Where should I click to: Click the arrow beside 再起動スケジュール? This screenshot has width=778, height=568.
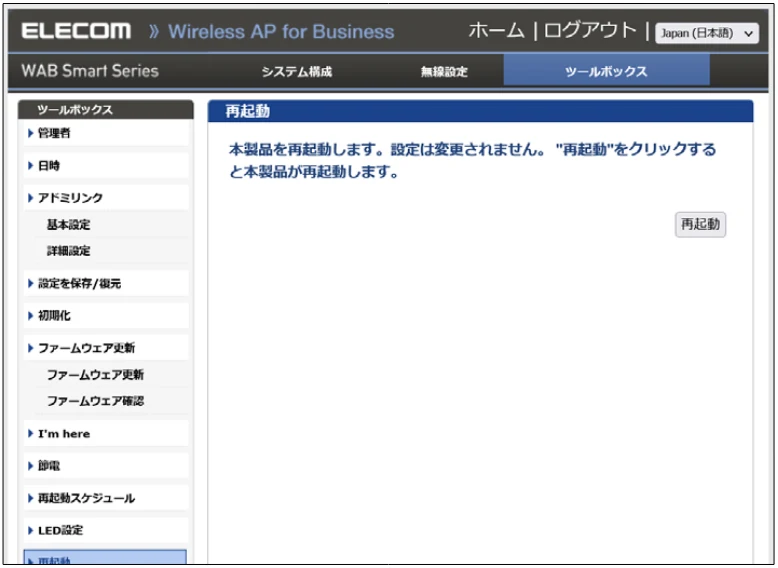[x=31, y=498]
